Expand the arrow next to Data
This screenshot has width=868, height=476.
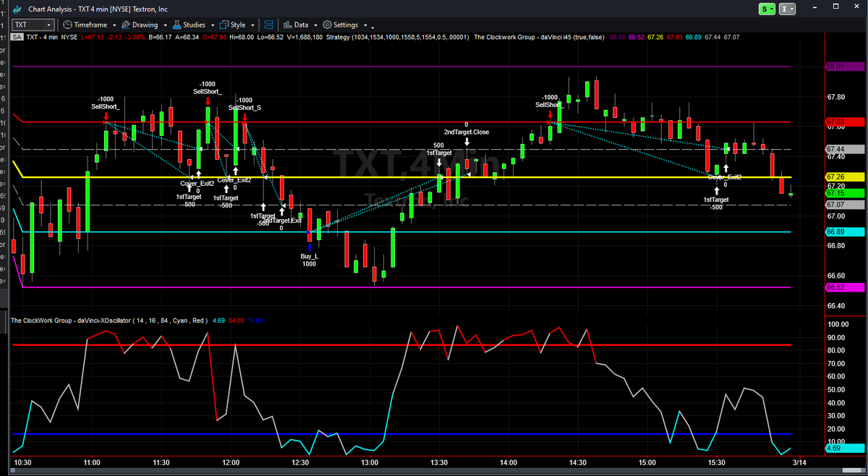[x=315, y=25]
